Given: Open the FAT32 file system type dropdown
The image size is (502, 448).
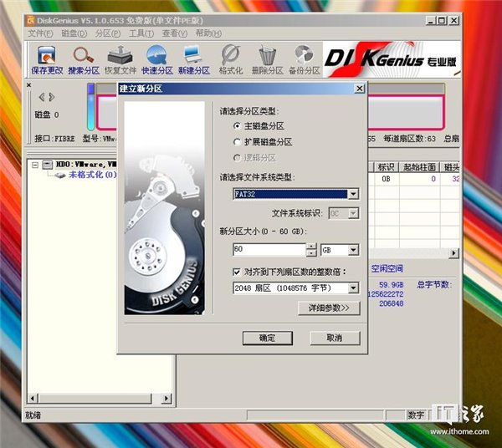Looking at the screenshot, I should point(353,194).
